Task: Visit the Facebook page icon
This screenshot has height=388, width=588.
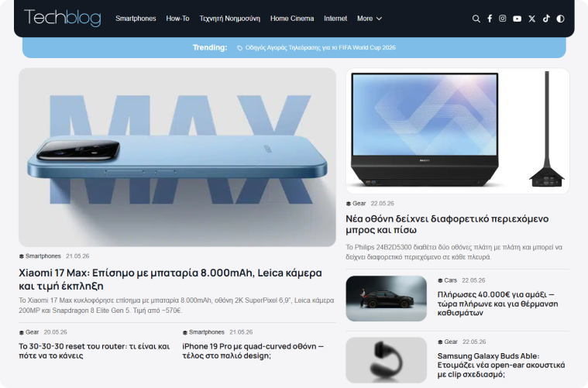Action: (490, 19)
